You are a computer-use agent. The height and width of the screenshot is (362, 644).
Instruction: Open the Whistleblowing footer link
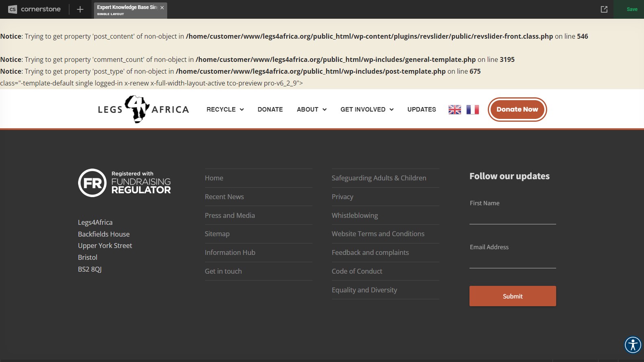pyautogui.click(x=355, y=215)
